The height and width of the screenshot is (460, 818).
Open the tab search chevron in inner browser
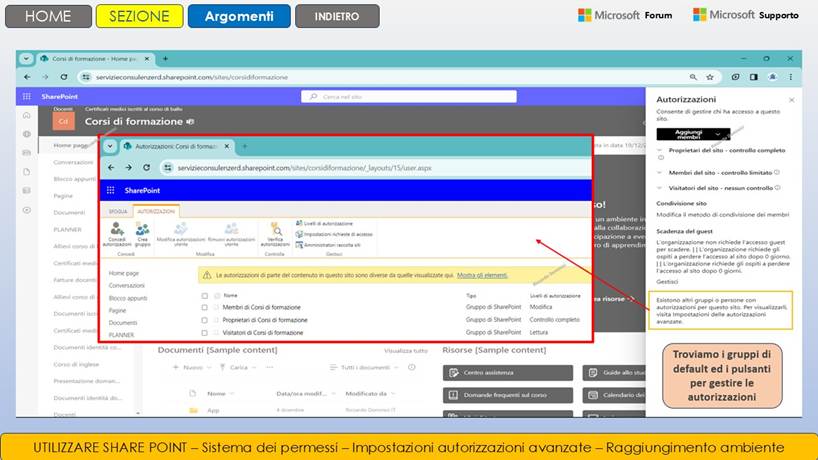[x=110, y=147]
